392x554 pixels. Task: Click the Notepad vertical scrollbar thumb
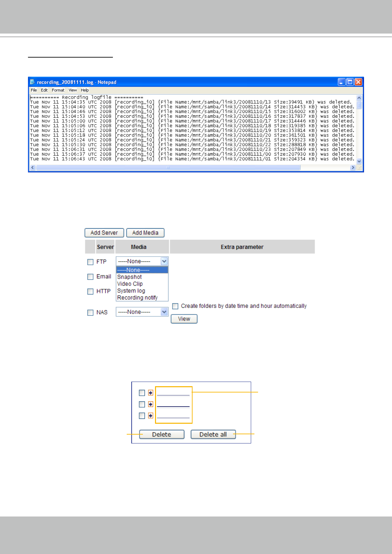pyautogui.click(x=359, y=105)
